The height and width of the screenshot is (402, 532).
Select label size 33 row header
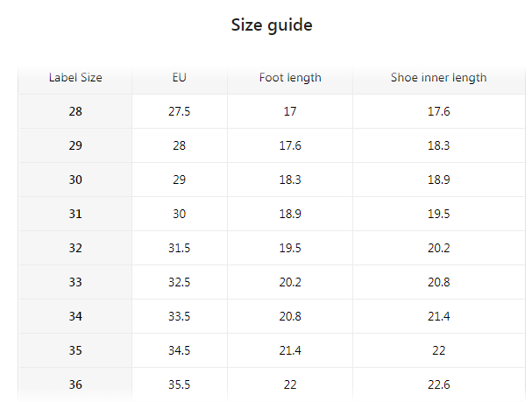coord(75,282)
